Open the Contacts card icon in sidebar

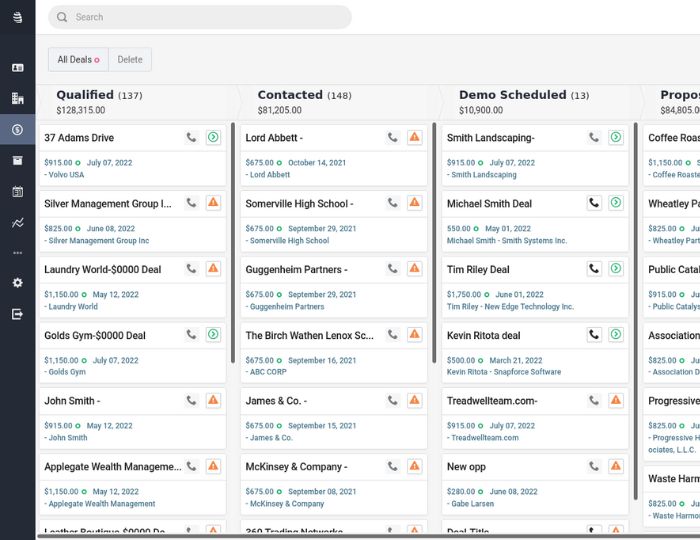point(17,68)
